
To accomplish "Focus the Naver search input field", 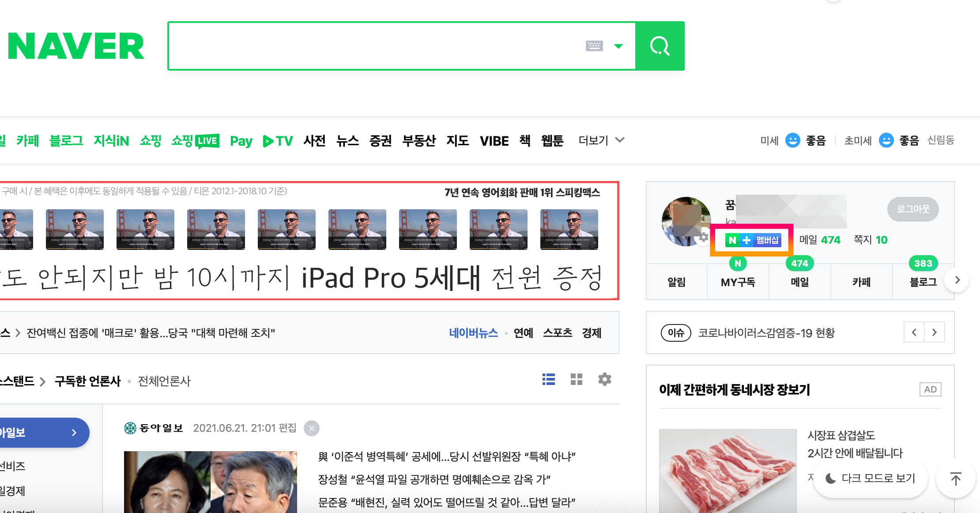I will tap(376, 46).
